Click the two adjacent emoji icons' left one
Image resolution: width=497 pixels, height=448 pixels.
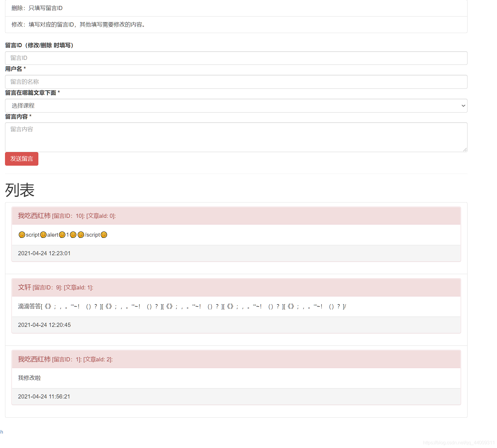(x=73, y=235)
